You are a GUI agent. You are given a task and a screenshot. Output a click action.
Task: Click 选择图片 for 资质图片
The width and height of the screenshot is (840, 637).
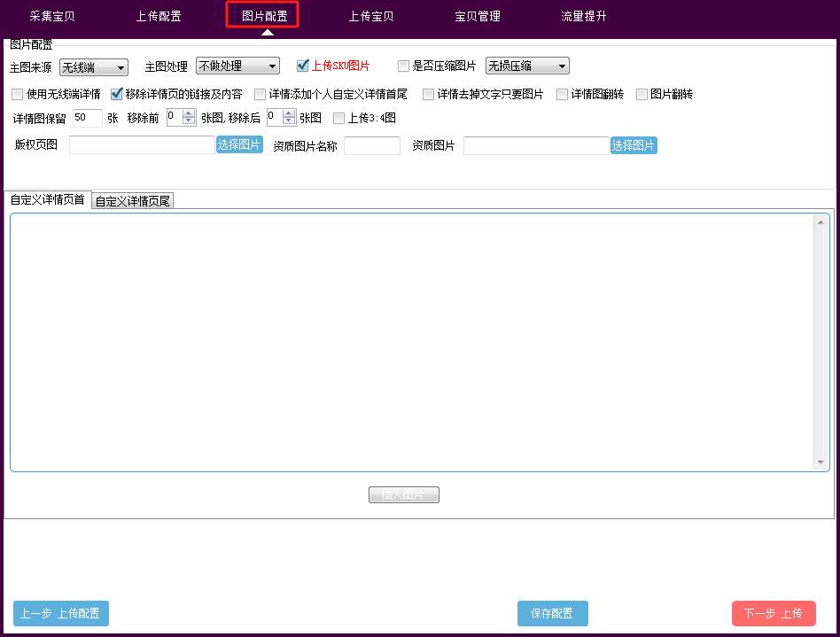pos(634,145)
